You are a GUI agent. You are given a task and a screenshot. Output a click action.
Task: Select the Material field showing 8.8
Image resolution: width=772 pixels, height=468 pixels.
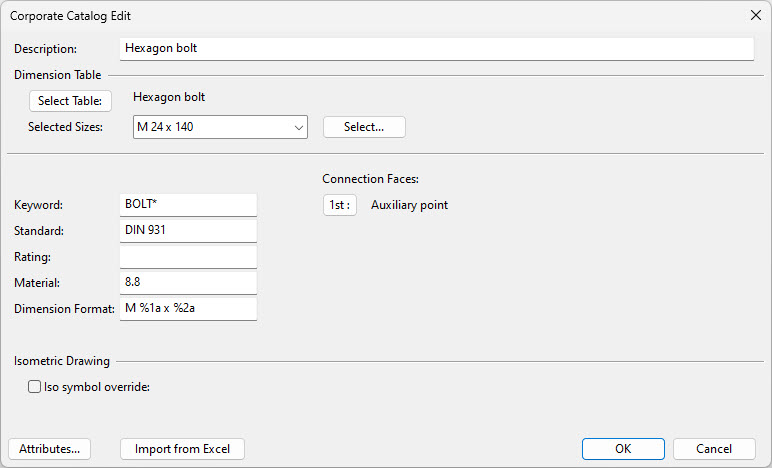click(188, 283)
